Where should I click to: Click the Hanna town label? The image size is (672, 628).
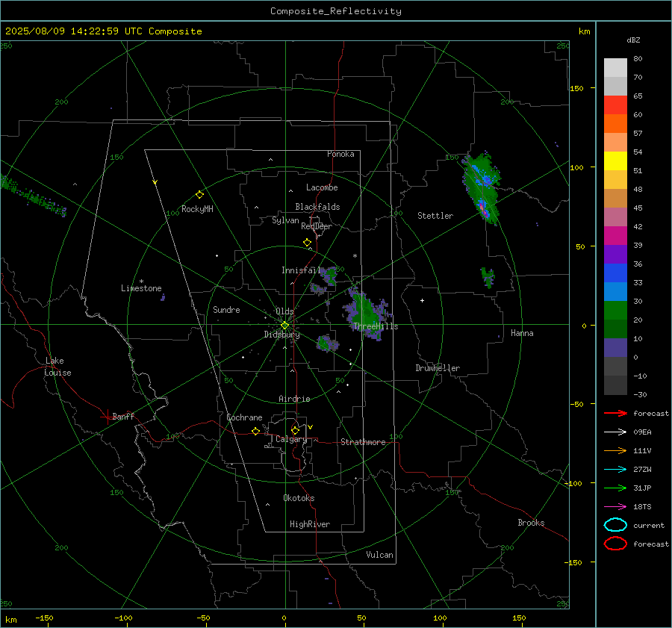(x=522, y=333)
